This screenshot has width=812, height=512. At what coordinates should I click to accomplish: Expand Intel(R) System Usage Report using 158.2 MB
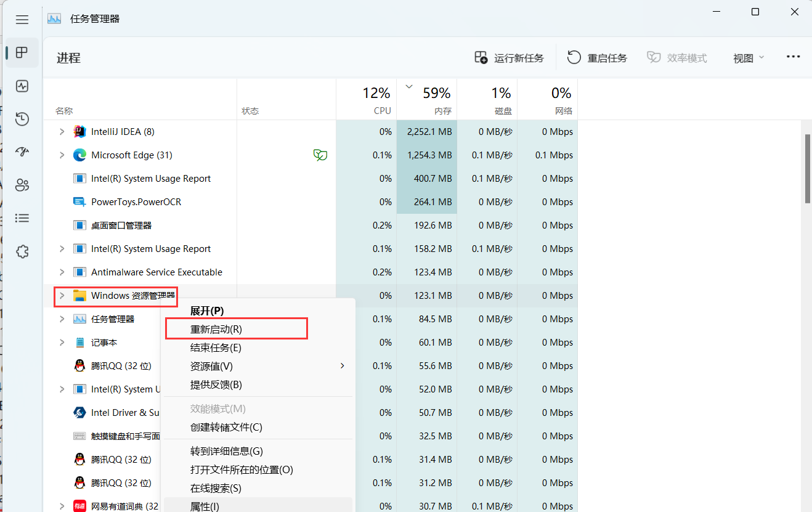tap(62, 249)
